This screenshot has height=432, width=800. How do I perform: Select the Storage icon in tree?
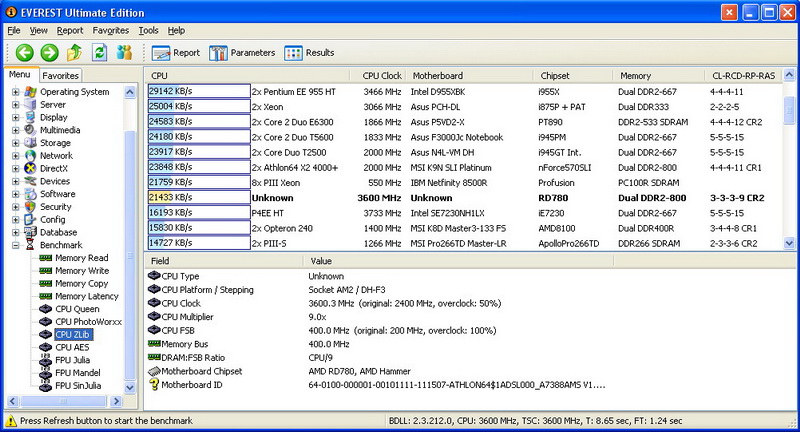pyautogui.click(x=31, y=143)
